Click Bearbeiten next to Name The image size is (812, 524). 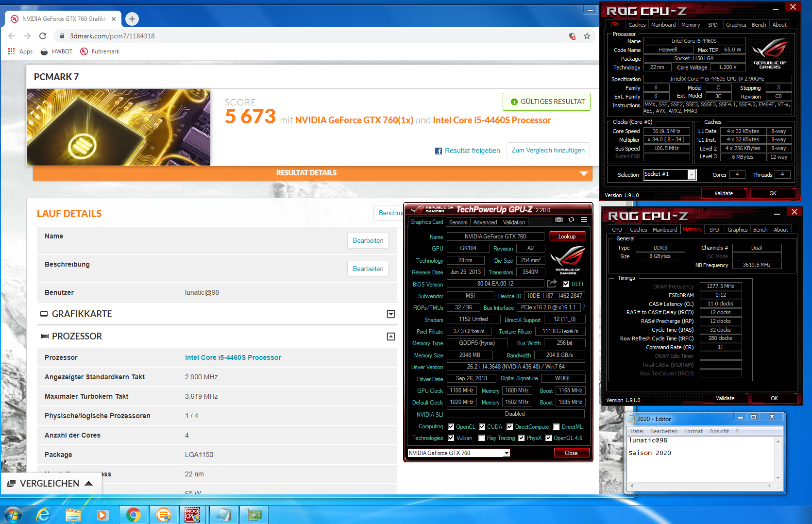(x=368, y=240)
